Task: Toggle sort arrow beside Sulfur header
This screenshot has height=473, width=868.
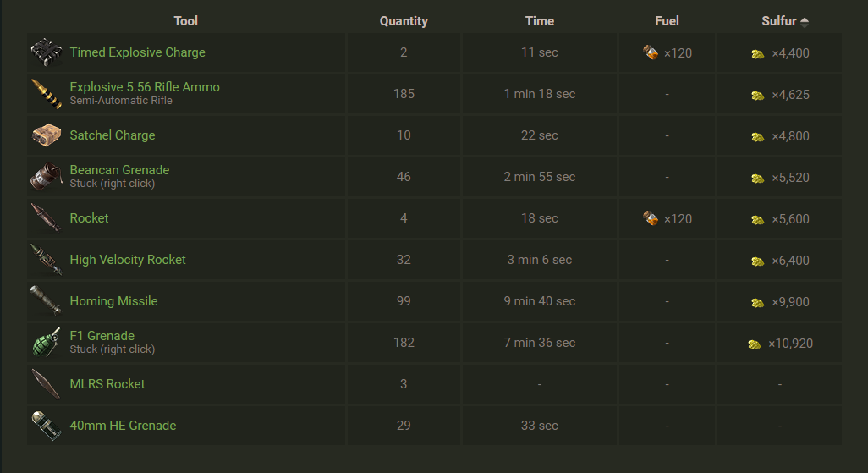Action: click(804, 22)
